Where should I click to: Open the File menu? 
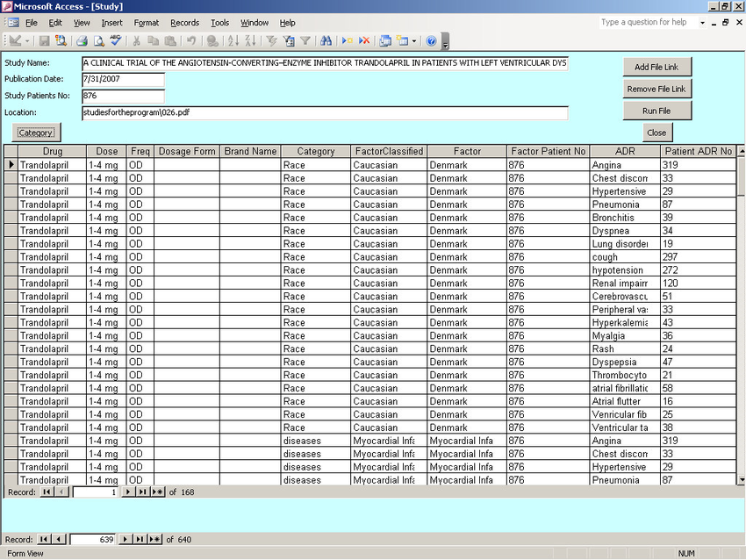32,22
